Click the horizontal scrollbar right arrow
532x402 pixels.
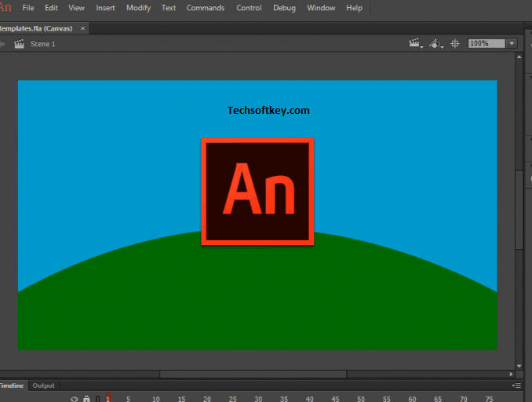pos(511,374)
